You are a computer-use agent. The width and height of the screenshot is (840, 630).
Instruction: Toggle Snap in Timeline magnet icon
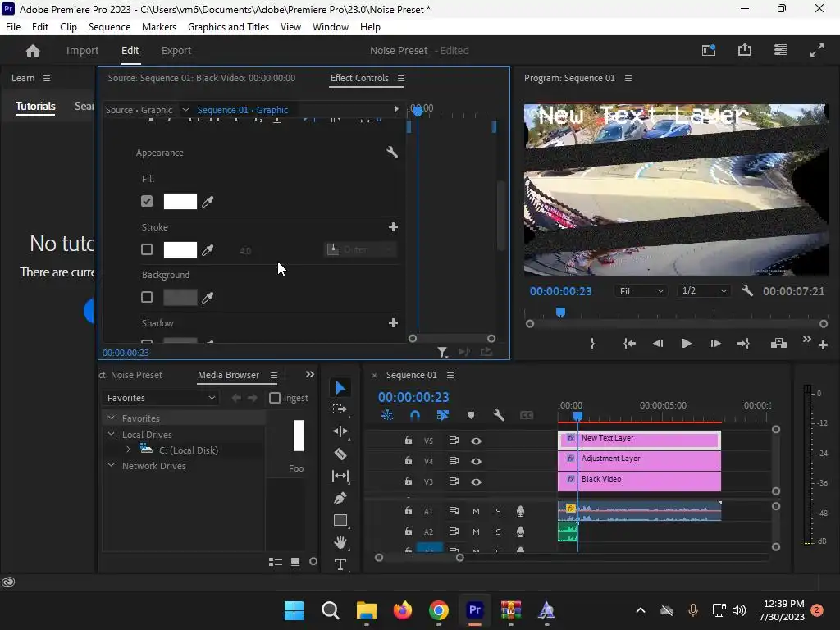[415, 416]
